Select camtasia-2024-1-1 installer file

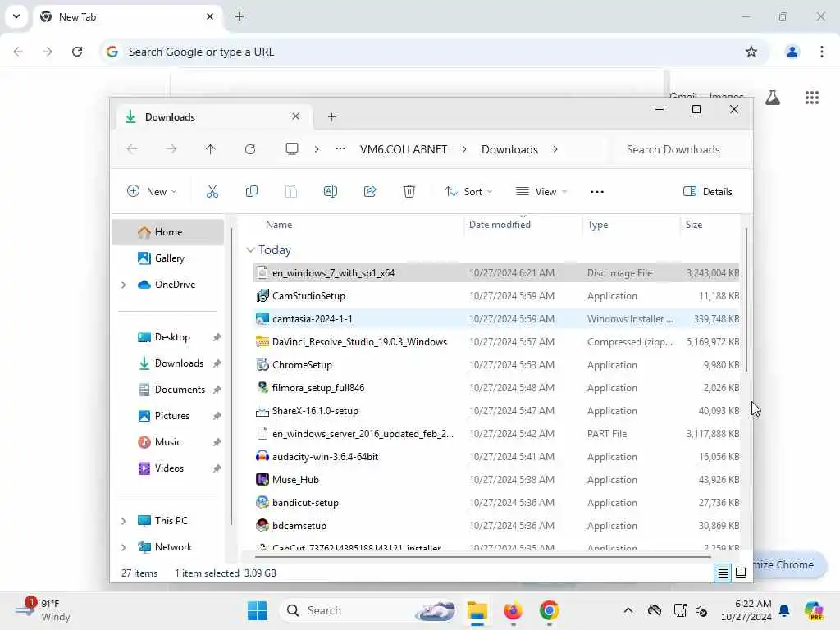496,319
